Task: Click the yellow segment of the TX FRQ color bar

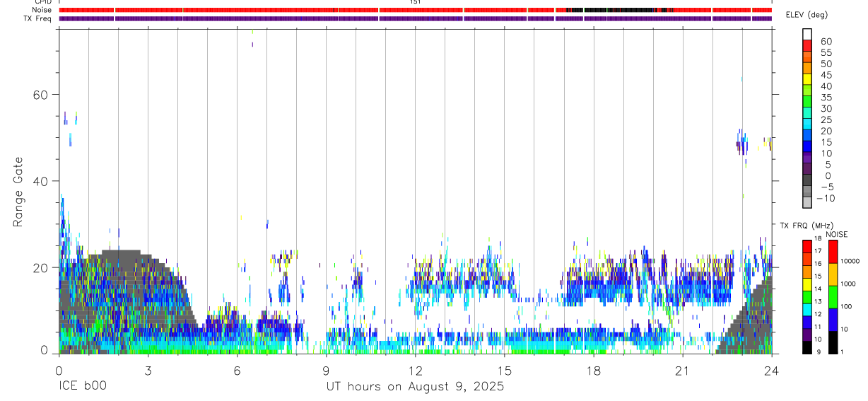Action: click(x=807, y=283)
